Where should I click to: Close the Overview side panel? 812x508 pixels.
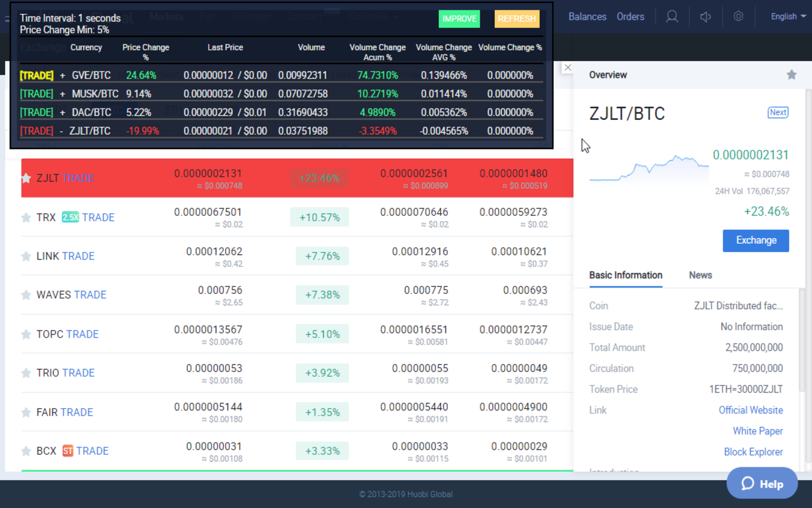(568, 67)
